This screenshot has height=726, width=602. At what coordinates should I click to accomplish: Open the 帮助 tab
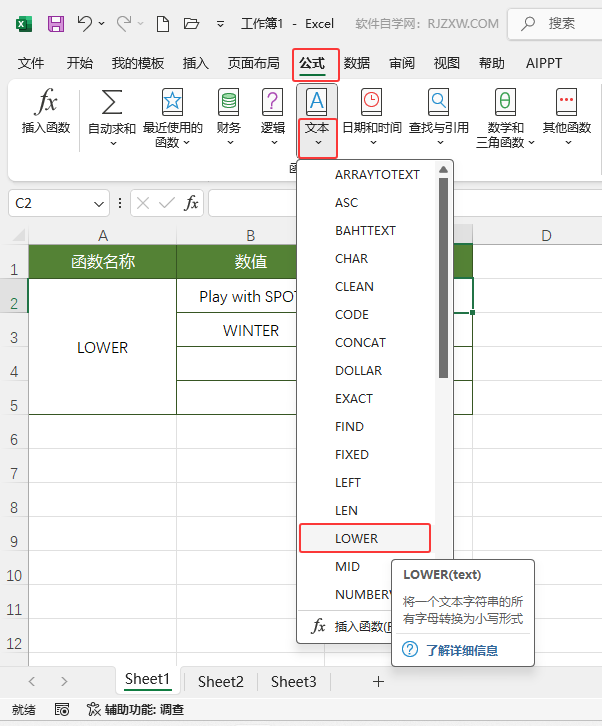click(491, 63)
